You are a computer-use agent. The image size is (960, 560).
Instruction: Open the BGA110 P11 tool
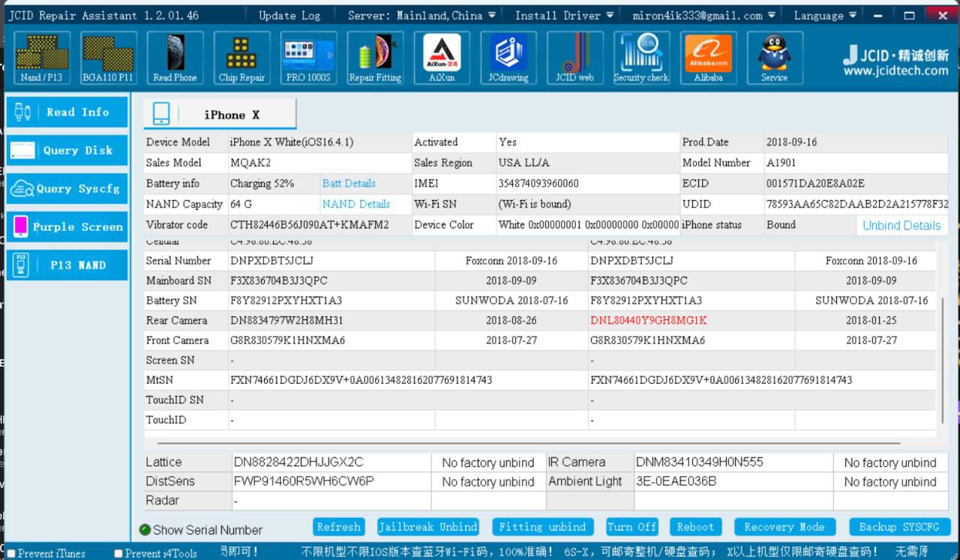pyautogui.click(x=108, y=58)
